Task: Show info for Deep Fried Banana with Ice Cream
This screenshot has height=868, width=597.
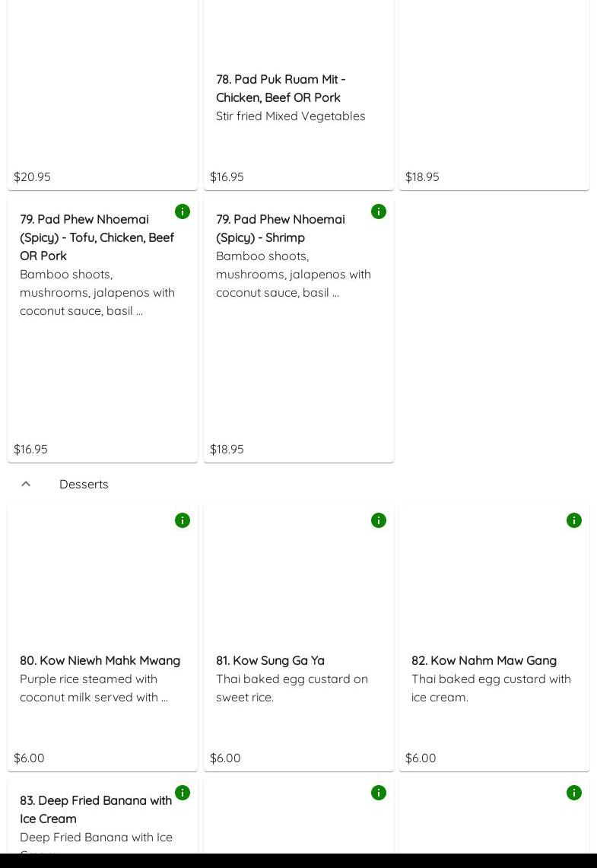Action: point(183,793)
